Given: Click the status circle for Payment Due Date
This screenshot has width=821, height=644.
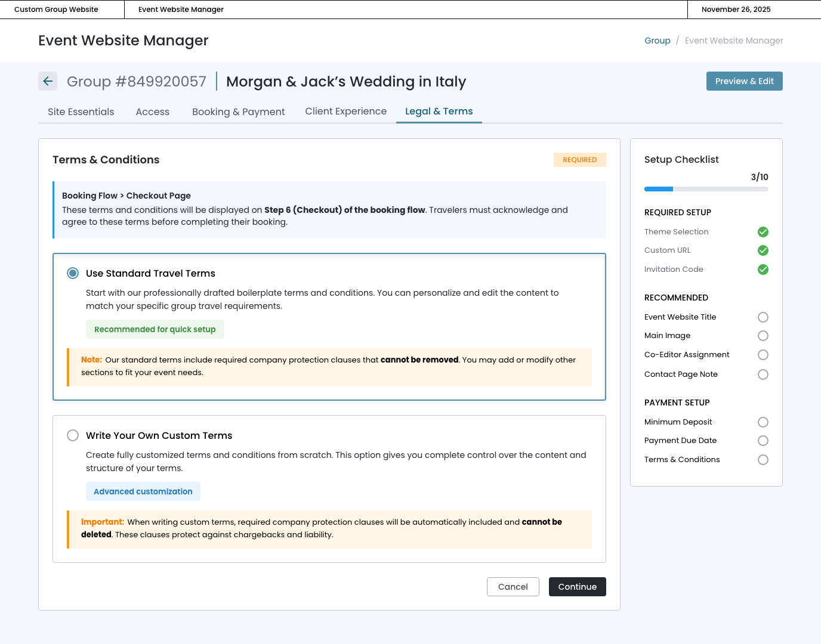Looking at the screenshot, I should pos(763,441).
